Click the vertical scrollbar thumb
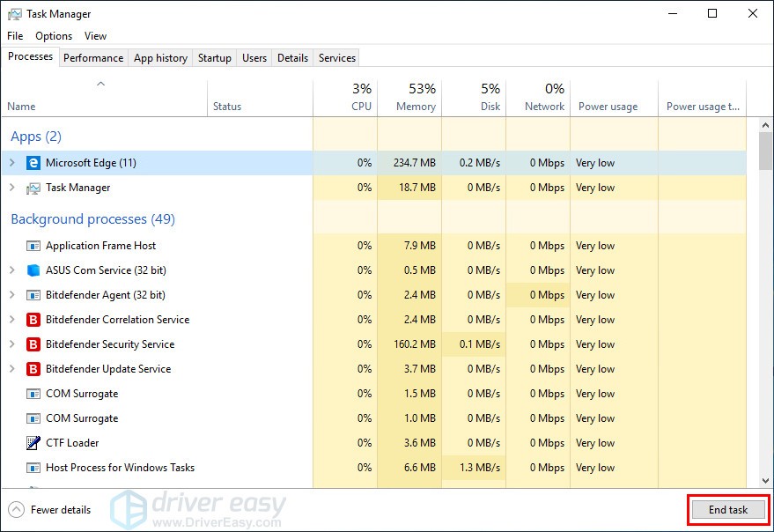Screen dimensions: 774x532 pos(764,151)
